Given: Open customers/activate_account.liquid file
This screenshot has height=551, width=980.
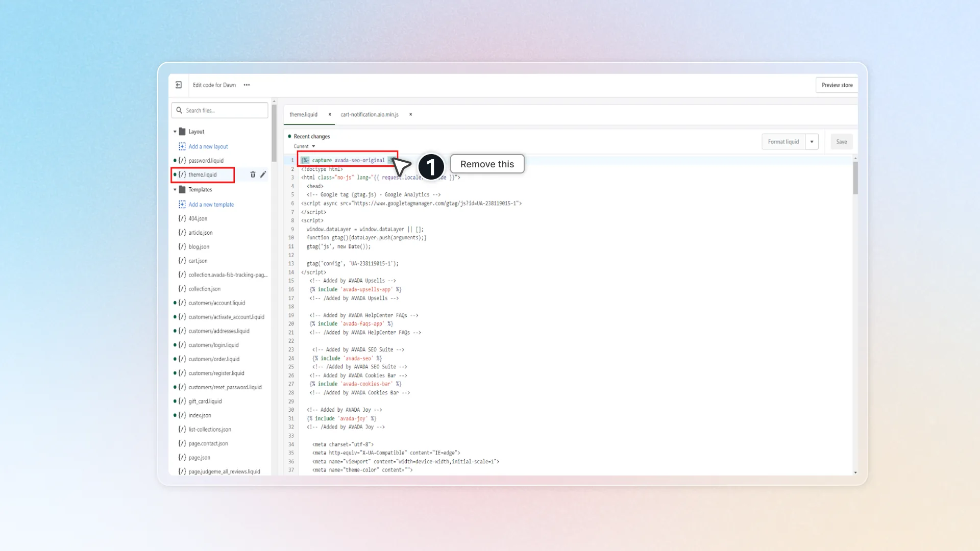Looking at the screenshot, I should (x=227, y=317).
